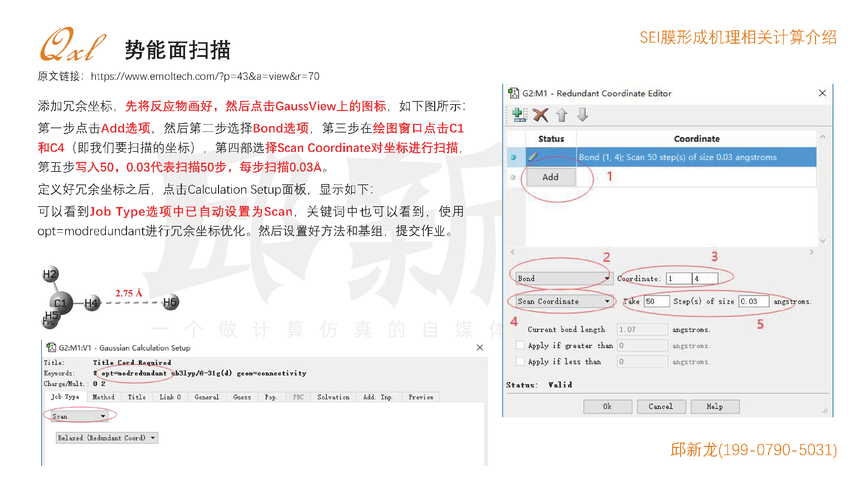This screenshot has height=482, width=859.
Task: Click the red X delete coordinate icon
Action: tap(541, 115)
